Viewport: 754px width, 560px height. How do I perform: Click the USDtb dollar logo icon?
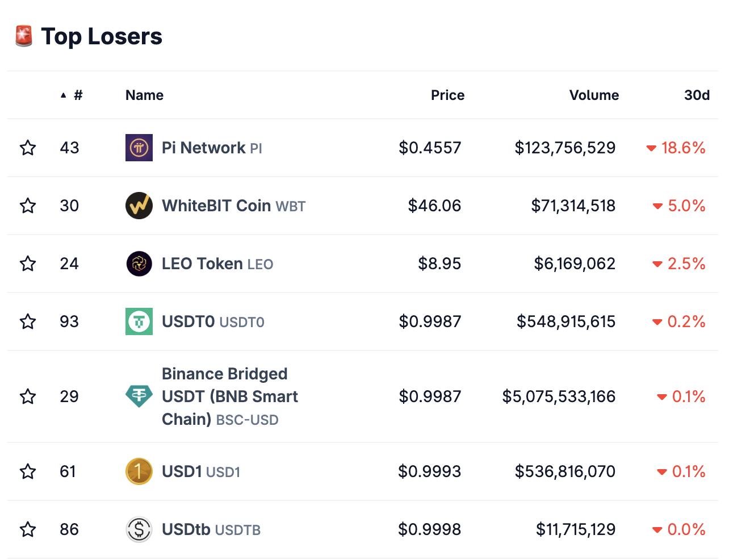(x=139, y=529)
